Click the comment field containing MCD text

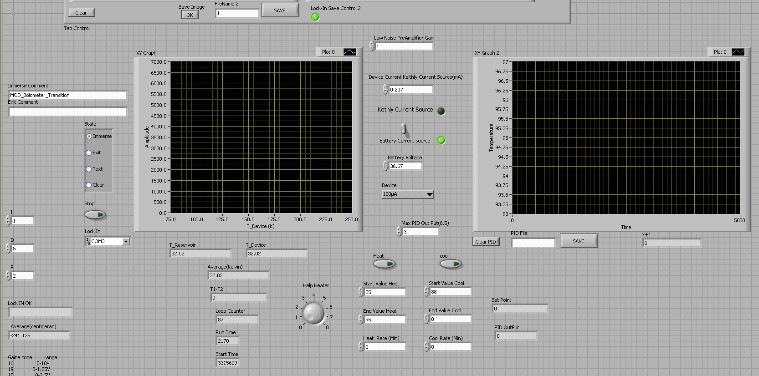[68, 95]
